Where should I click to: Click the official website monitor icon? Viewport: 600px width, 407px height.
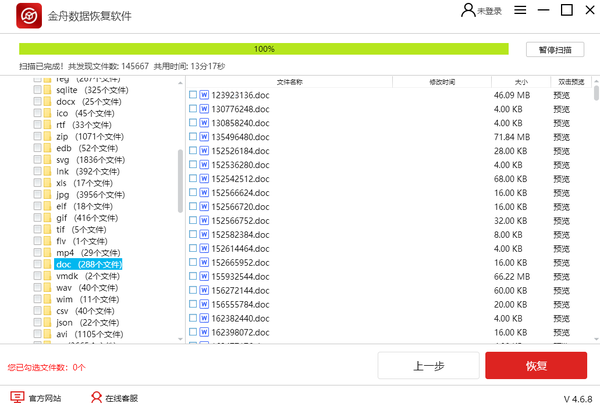(16, 397)
